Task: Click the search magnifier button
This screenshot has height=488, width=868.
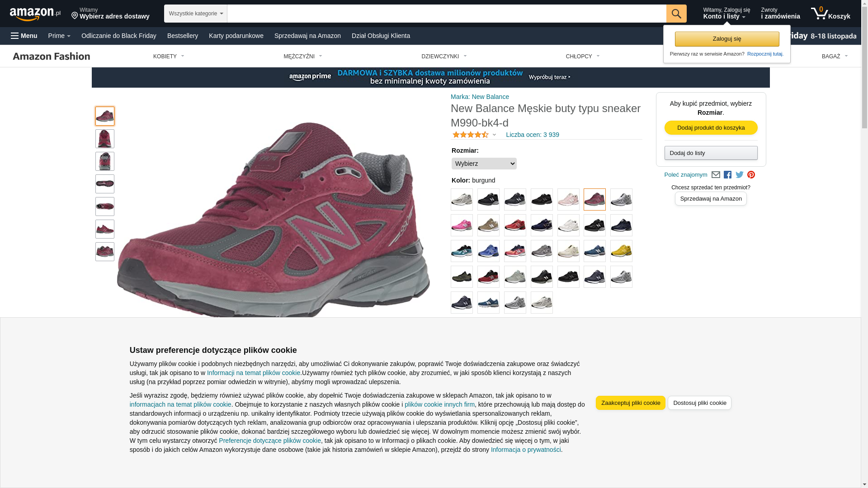Action: pos(676,14)
